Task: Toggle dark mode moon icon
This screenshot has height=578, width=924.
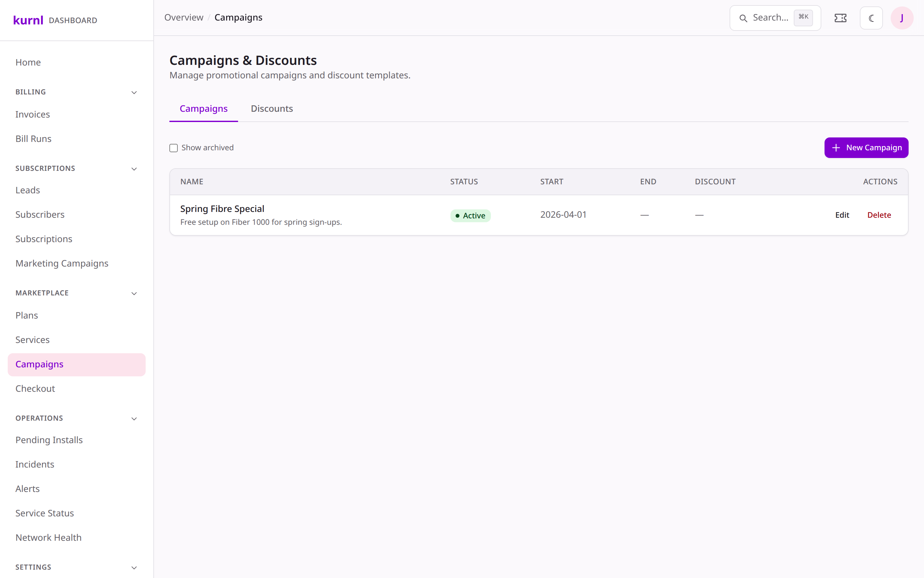Action: 871,18
